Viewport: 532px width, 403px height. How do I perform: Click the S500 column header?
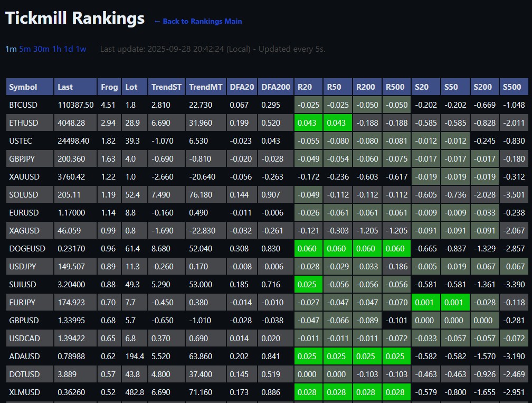point(512,87)
